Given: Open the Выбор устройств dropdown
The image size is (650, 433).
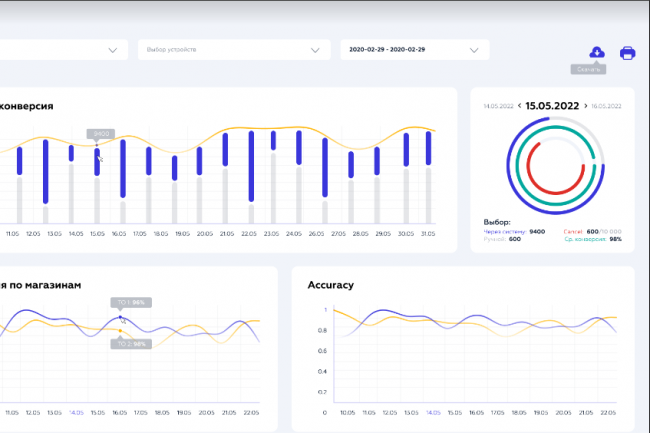Looking at the screenshot, I should pyautogui.click(x=234, y=50).
